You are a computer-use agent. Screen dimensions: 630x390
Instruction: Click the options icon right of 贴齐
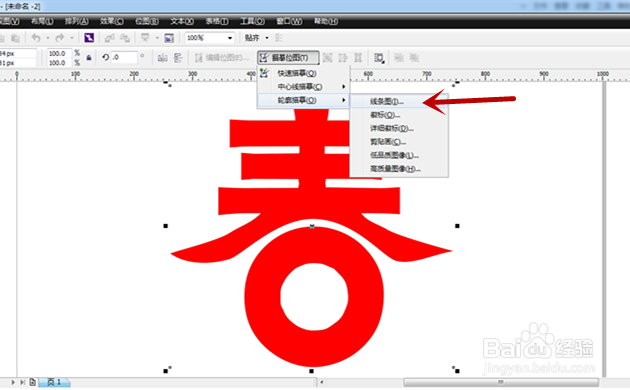(278, 38)
